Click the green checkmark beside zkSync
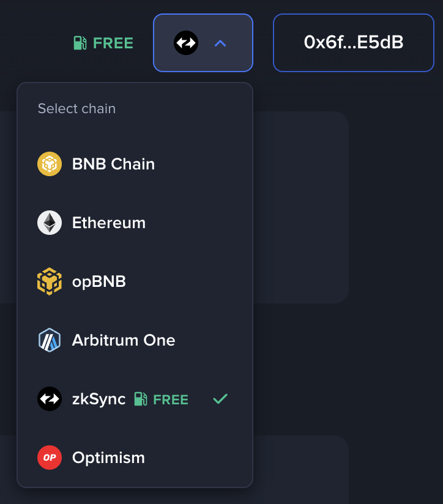The width and height of the screenshot is (443, 504). [x=220, y=399]
